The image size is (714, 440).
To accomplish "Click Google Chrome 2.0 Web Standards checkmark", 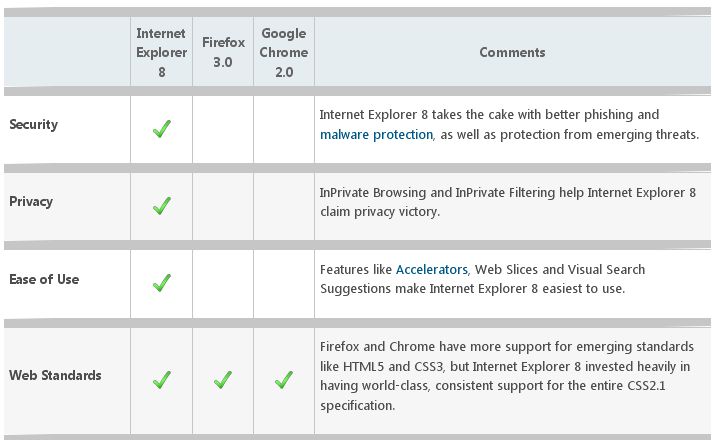I will pyautogui.click(x=284, y=379).
